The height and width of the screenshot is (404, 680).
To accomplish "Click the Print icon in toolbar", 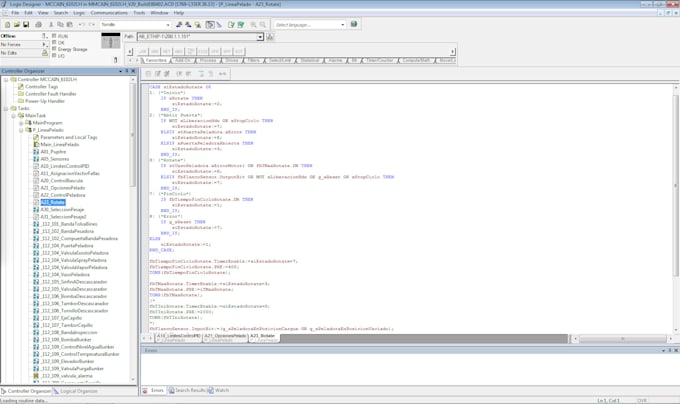I will [36, 23].
